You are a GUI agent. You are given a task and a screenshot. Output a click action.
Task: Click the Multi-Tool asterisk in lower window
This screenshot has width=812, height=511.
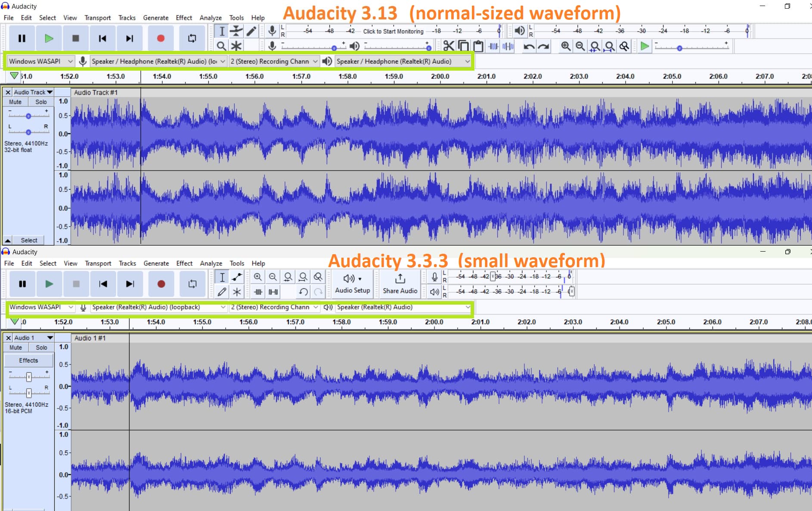click(x=237, y=292)
